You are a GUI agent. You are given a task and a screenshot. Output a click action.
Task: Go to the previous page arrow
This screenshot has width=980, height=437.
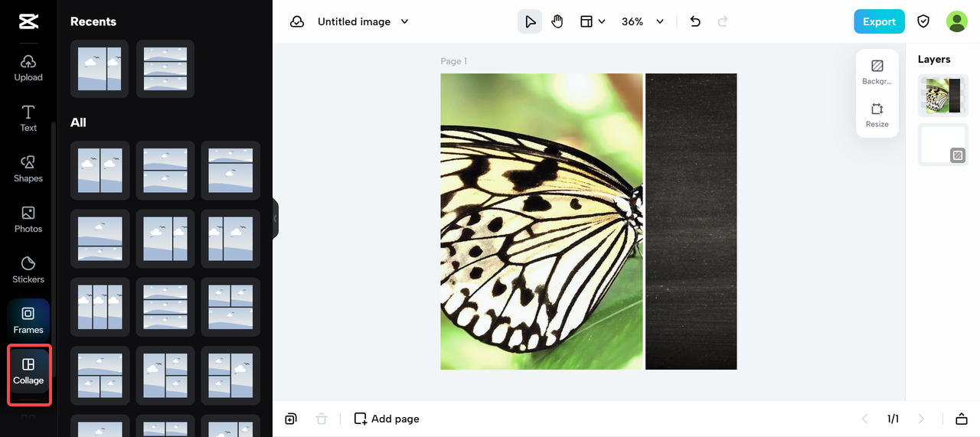click(865, 419)
